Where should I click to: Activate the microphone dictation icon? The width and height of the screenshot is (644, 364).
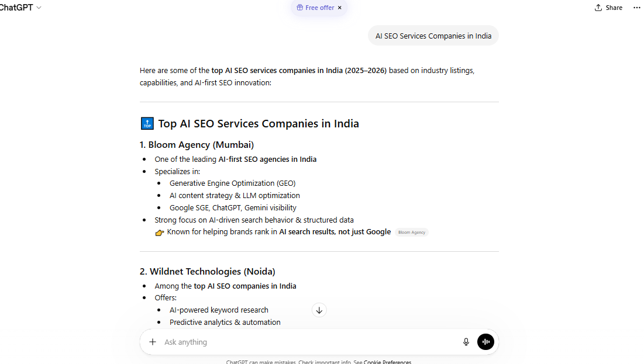tap(466, 342)
